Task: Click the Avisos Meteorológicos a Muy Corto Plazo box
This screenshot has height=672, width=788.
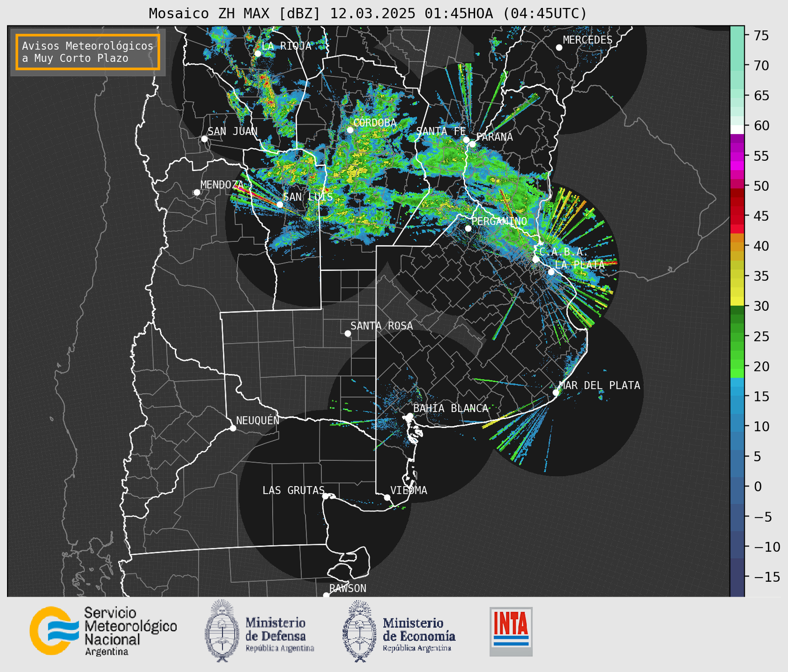Action: point(88,52)
